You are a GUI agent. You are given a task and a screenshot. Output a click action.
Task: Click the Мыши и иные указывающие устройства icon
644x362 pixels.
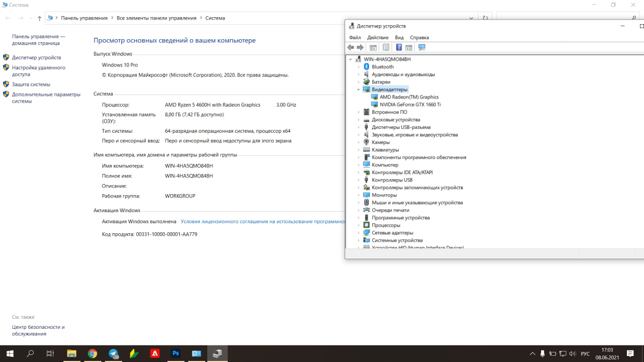(x=366, y=203)
